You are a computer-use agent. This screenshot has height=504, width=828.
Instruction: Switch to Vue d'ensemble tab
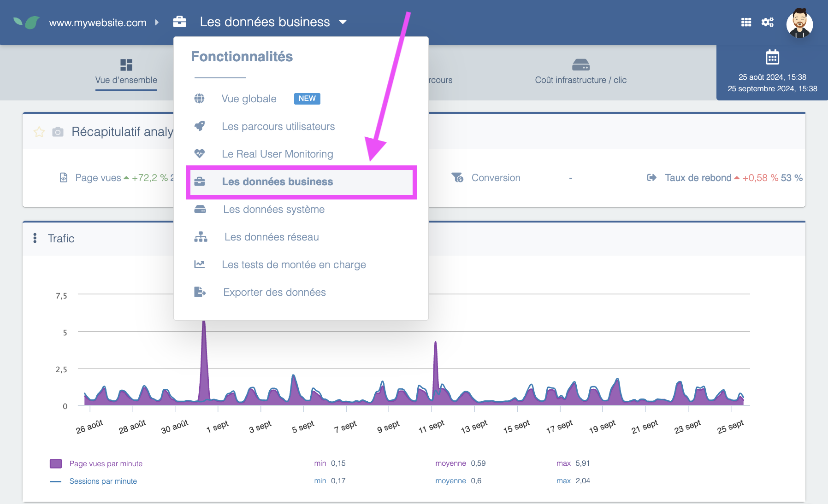pos(126,71)
